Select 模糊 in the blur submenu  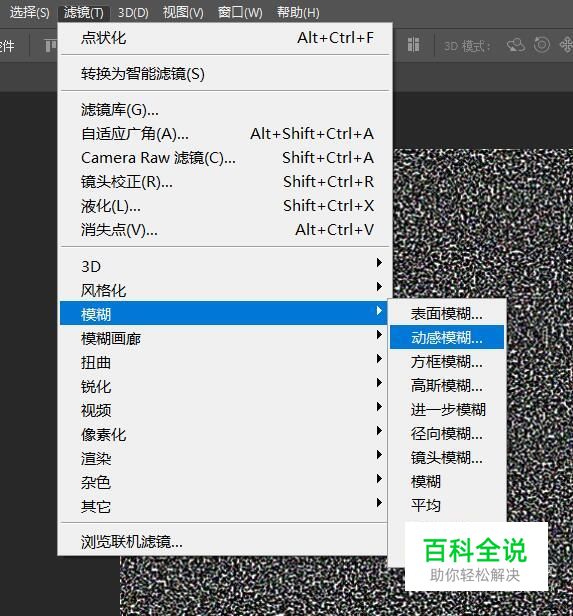(x=447, y=481)
